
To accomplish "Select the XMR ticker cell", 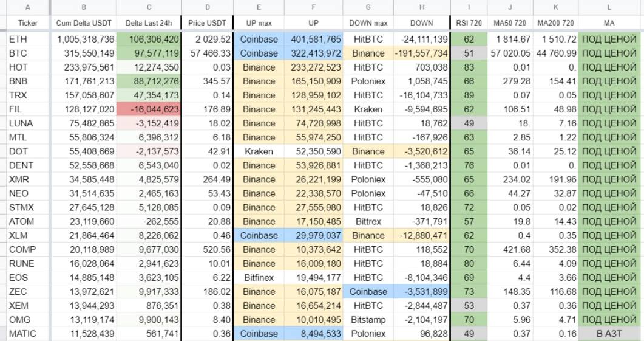I will point(27,179).
